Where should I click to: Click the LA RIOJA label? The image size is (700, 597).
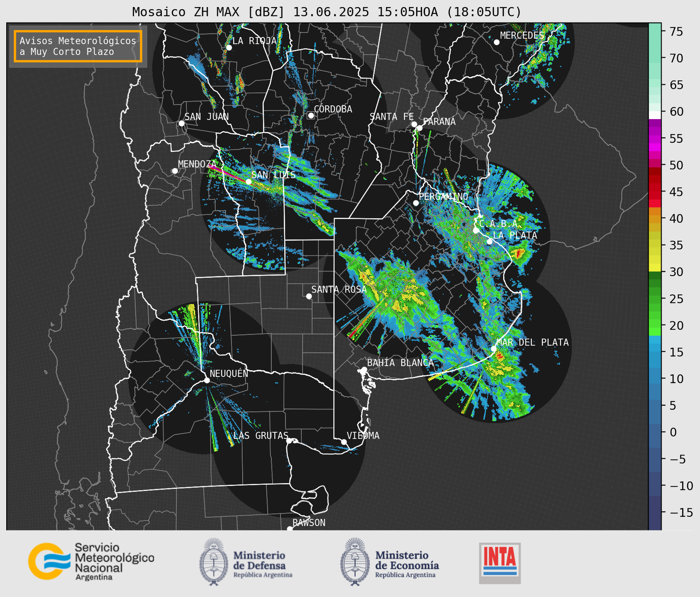coord(254,41)
